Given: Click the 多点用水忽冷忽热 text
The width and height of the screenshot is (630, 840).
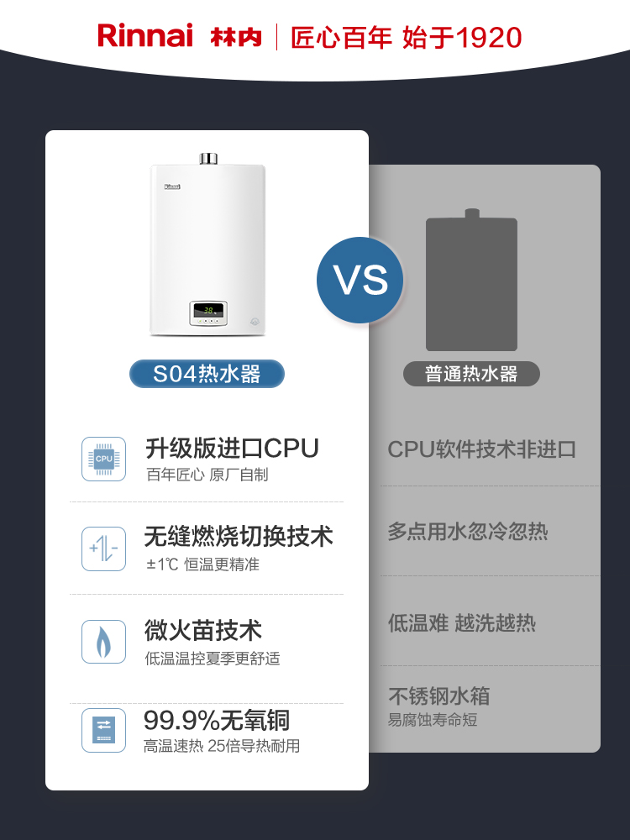Looking at the screenshot, I should pyautogui.click(x=468, y=532).
